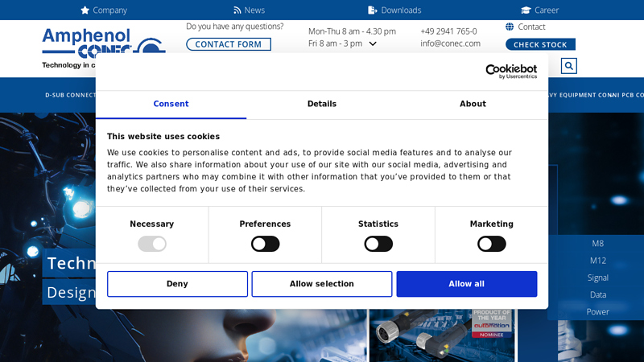This screenshot has height=362, width=644.
Task: Open the Company menu item
Action: point(104,10)
